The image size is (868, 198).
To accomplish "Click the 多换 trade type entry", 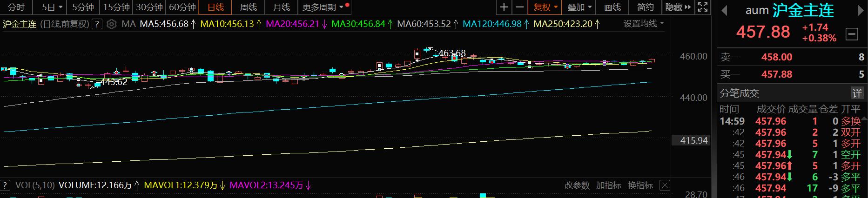I will coord(851,121).
